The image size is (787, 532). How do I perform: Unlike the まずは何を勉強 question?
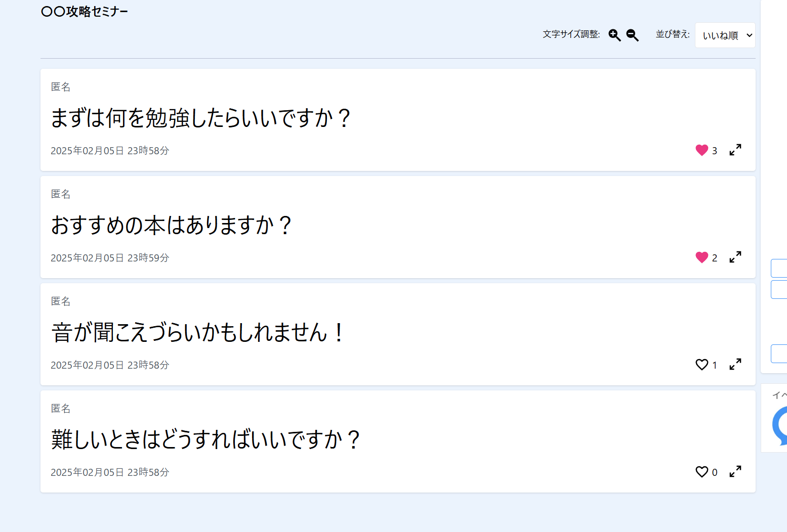[x=702, y=150]
